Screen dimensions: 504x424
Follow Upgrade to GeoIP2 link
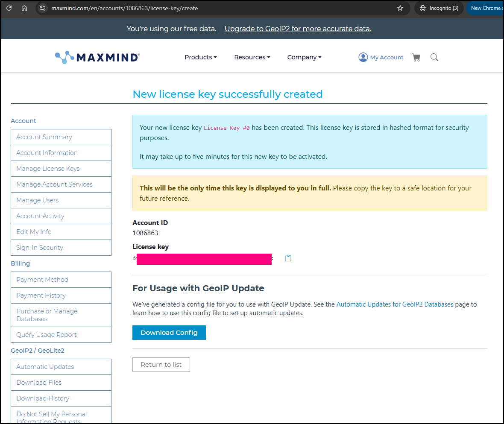point(298,29)
